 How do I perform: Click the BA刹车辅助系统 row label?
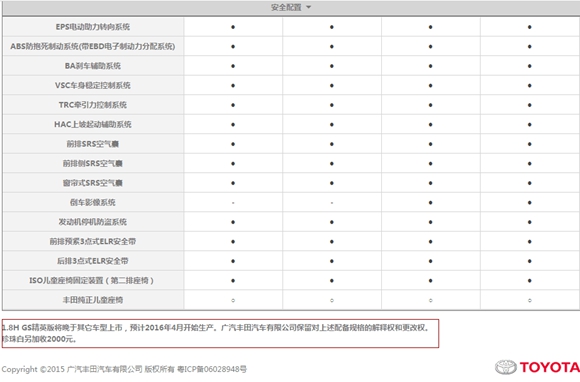click(x=93, y=66)
